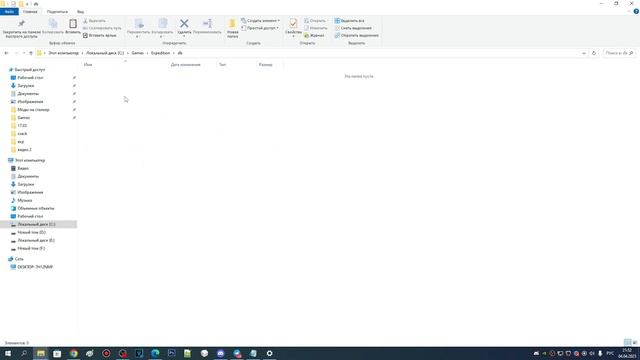
Task: Sort by the Имя column header
Action: (x=88, y=64)
